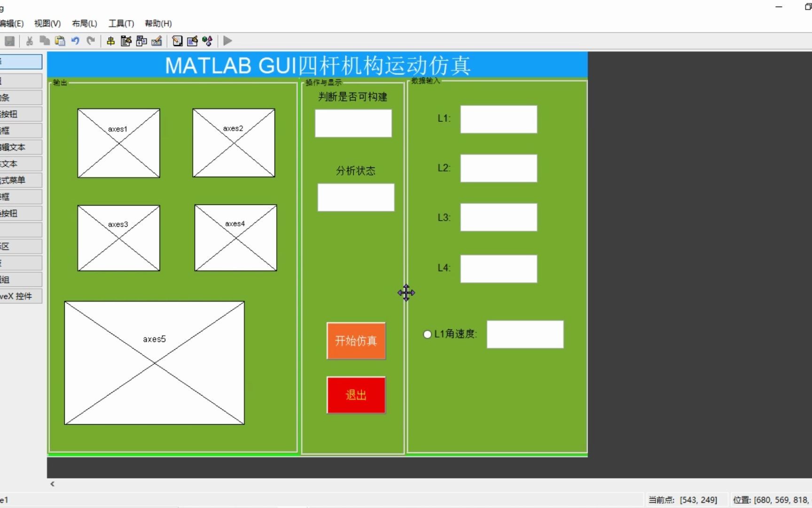Select the axes1 placeholder
Viewport: 812px width, 508px height.
[x=119, y=143]
